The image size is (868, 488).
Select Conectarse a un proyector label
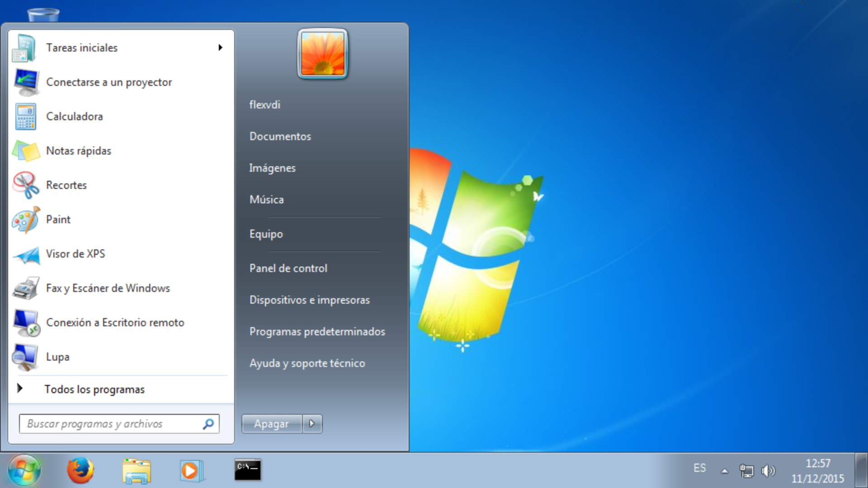[x=109, y=82]
